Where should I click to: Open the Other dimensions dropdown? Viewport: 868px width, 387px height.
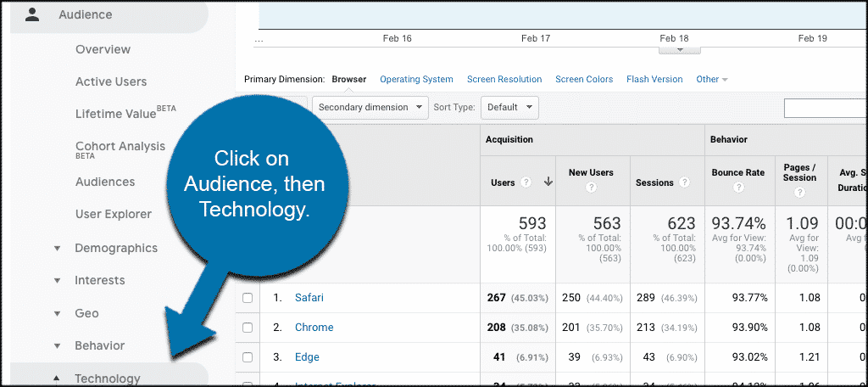click(x=711, y=79)
